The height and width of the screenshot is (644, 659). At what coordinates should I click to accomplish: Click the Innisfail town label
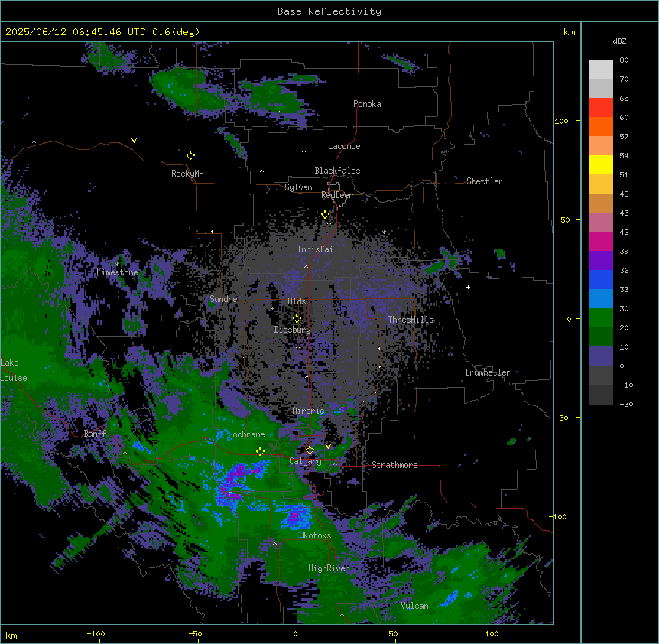tap(317, 249)
